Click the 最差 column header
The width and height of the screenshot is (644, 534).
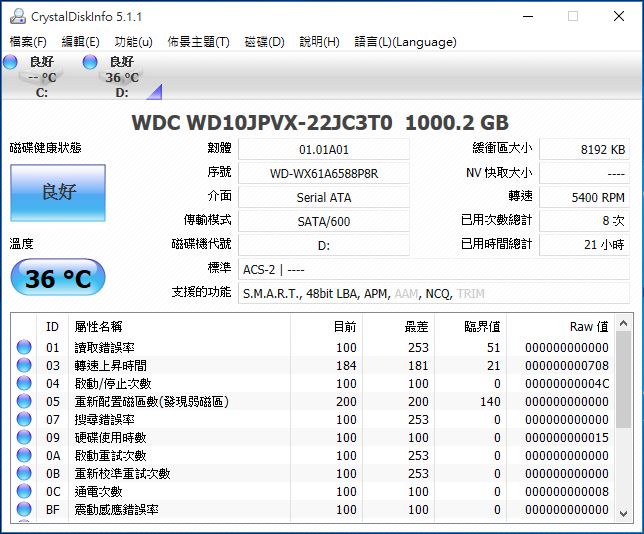398,327
